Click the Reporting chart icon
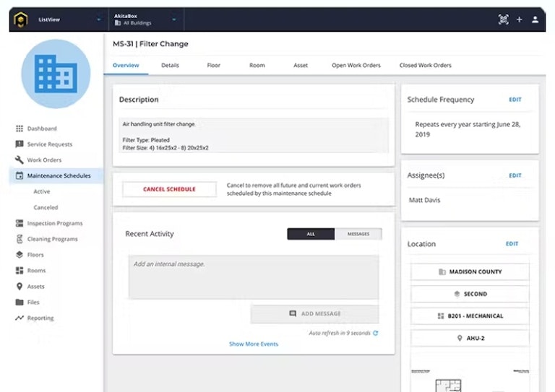 click(x=20, y=318)
